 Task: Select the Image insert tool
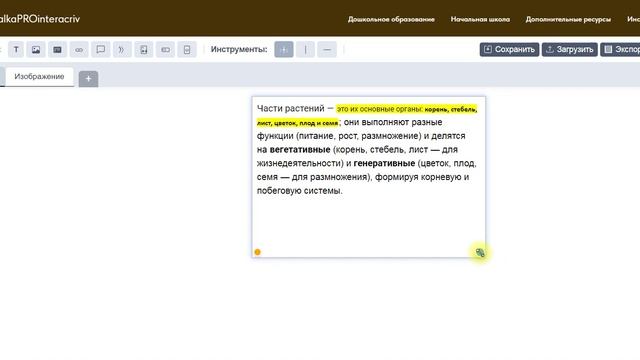click(36, 49)
